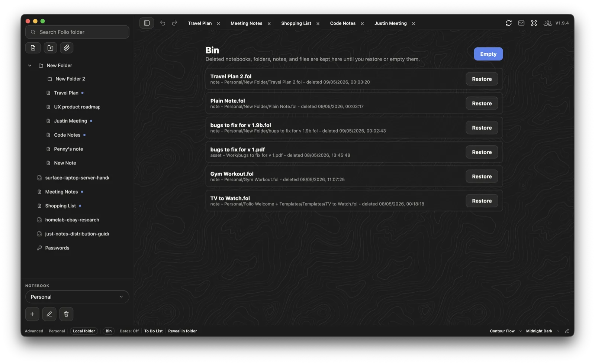
Task: Restore Travel Plan 2.fol
Action: point(482,79)
